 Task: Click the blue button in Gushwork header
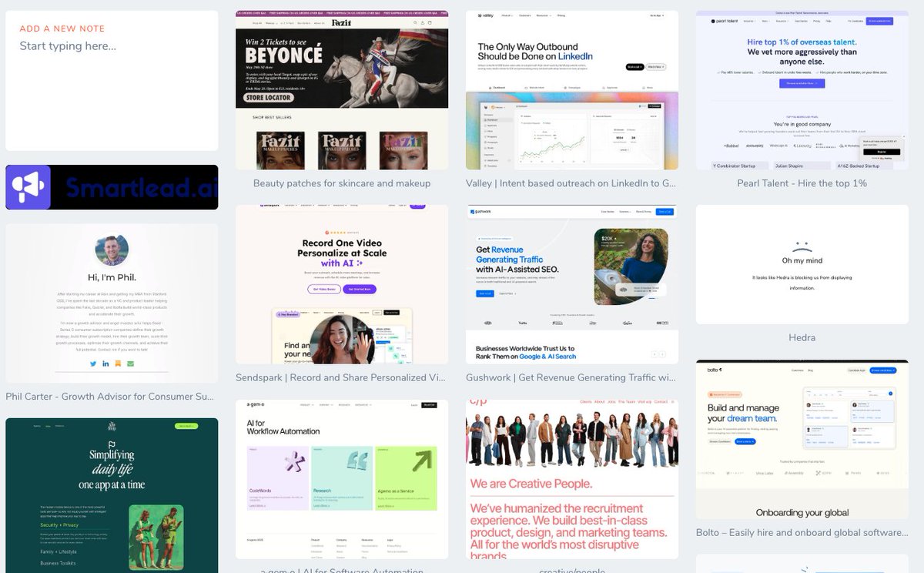(665, 212)
